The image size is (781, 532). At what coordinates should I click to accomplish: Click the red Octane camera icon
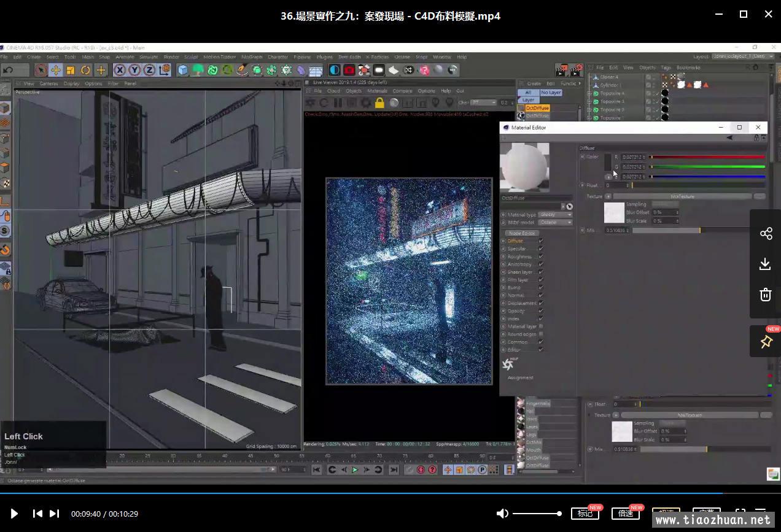click(349, 70)
